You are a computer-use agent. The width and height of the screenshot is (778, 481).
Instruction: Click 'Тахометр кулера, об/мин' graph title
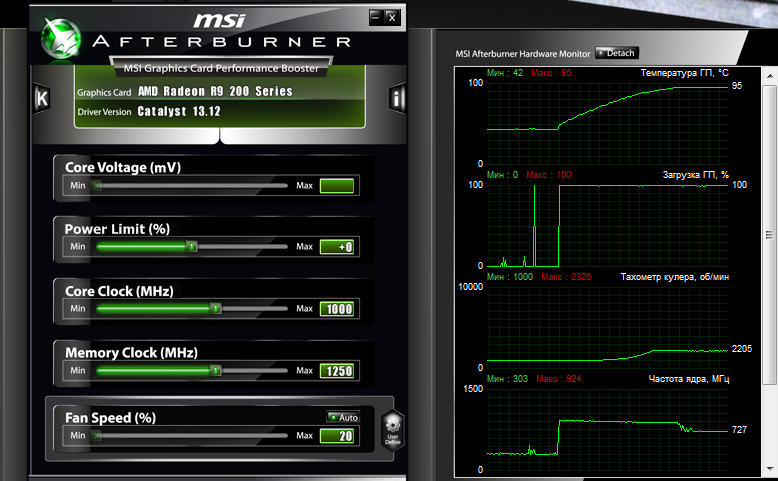pos(674,277)
